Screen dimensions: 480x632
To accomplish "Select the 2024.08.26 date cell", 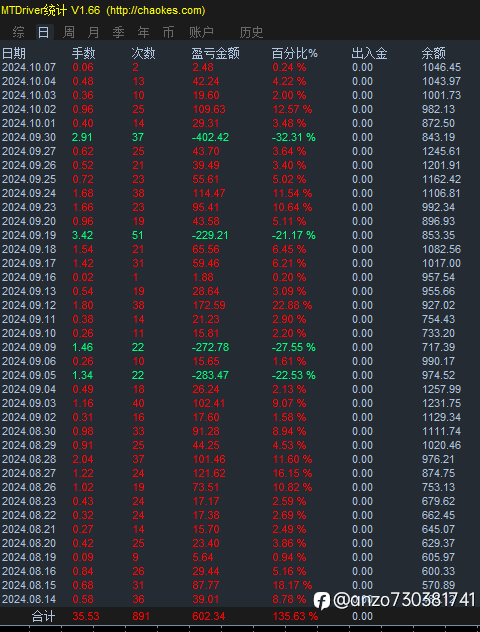I will coord(29,487).
